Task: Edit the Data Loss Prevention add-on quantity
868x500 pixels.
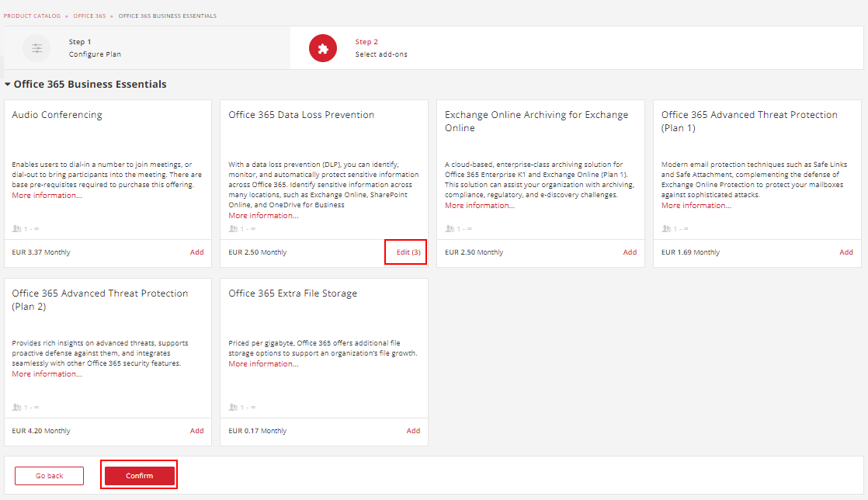Action: click(405, 252)
